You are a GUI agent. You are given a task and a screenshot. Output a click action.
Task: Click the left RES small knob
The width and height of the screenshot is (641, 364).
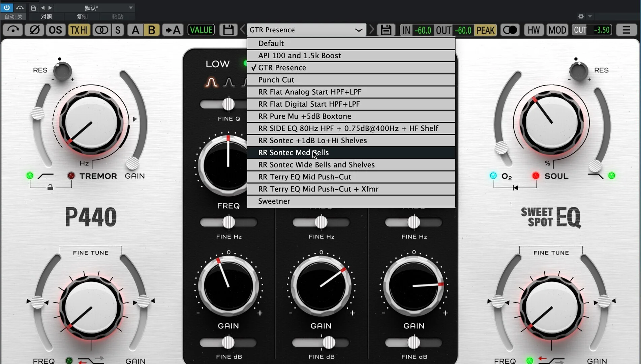click(x=62, y=71)
